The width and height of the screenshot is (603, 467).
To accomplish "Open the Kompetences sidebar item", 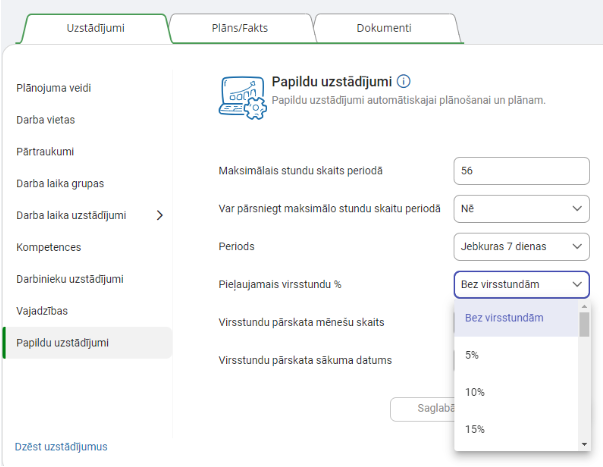I will pos(49,247).
